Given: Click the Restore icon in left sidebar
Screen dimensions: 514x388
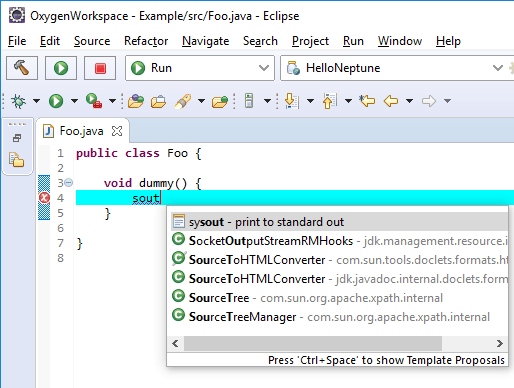Looking at the screenshot, I should 17,138.
